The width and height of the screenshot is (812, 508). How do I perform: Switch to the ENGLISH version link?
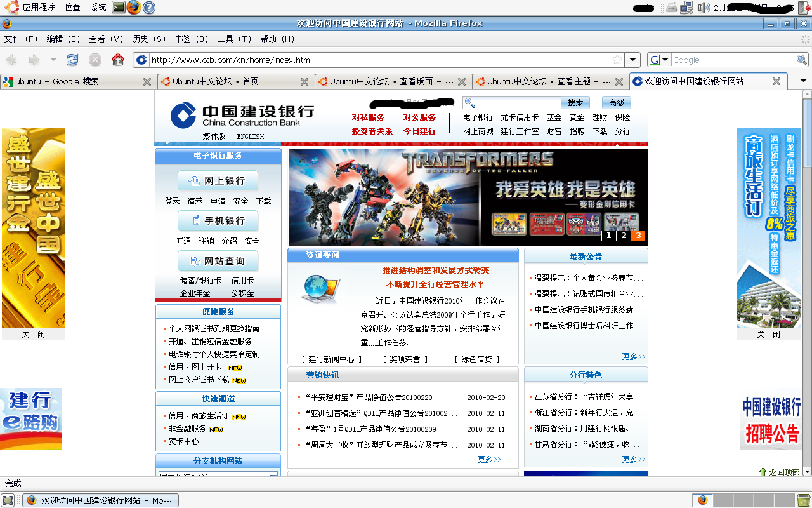click(251, 137)
